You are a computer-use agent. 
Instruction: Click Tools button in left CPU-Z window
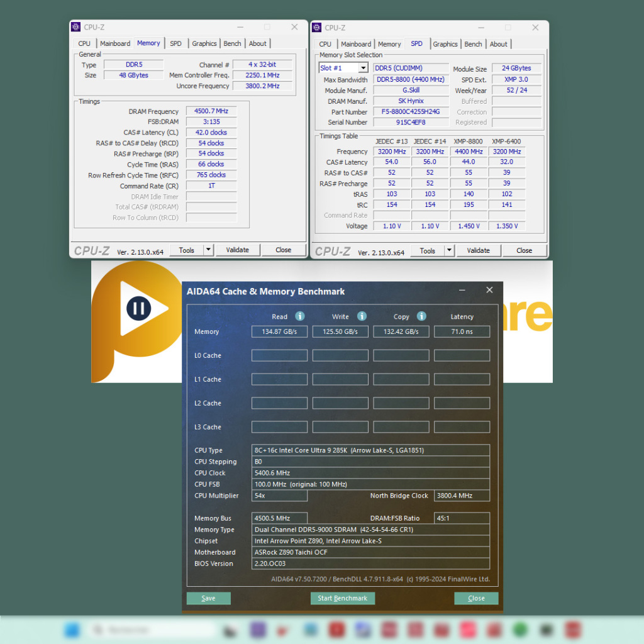pos(186,250)
